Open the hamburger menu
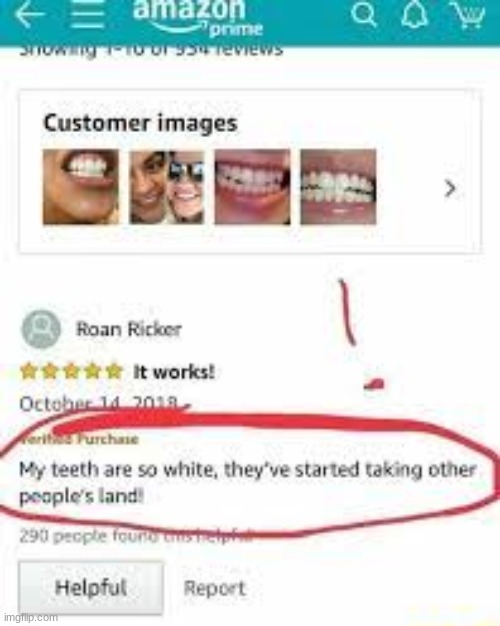This screenshot has height=626, width=500. tap(87, 14)
